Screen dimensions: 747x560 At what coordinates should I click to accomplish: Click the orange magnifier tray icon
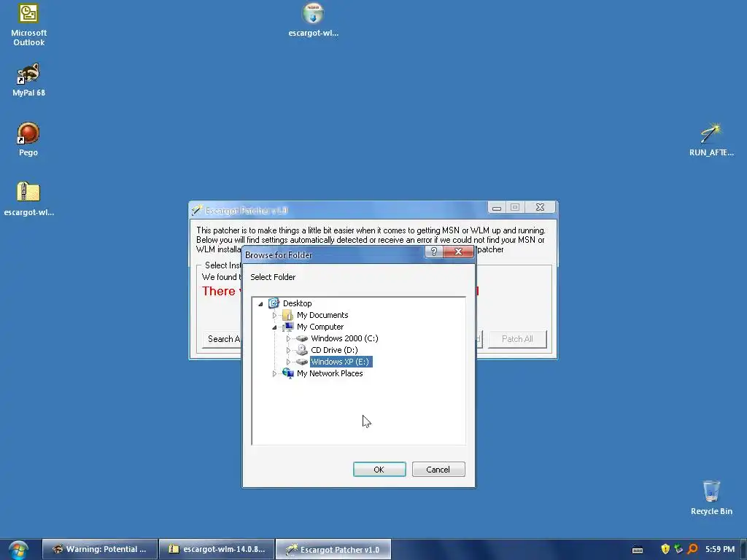693,549
